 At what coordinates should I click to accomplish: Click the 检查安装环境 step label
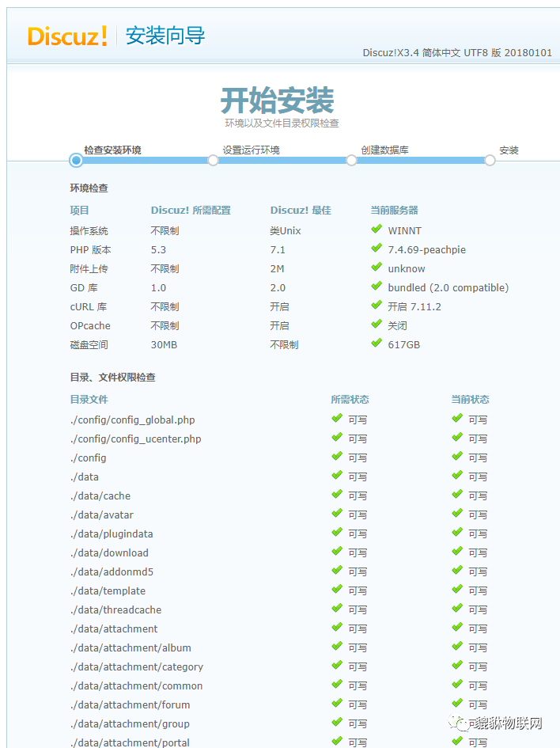point(113,150)
